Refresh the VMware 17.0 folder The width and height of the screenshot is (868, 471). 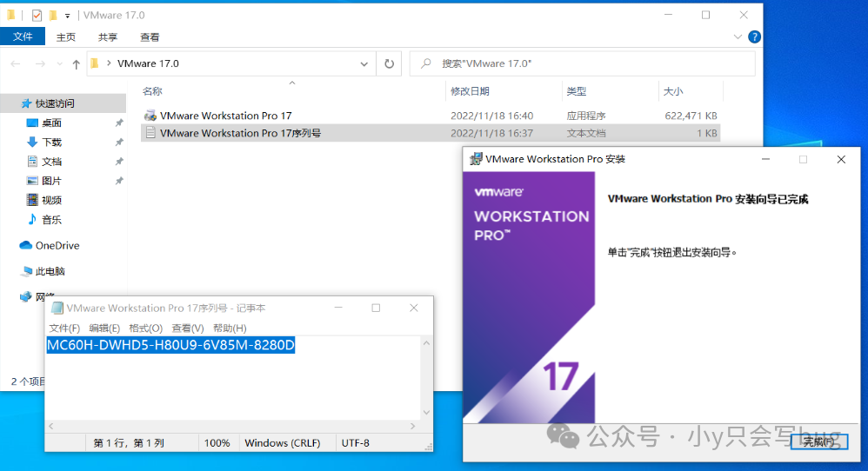(x=389, y=63)
